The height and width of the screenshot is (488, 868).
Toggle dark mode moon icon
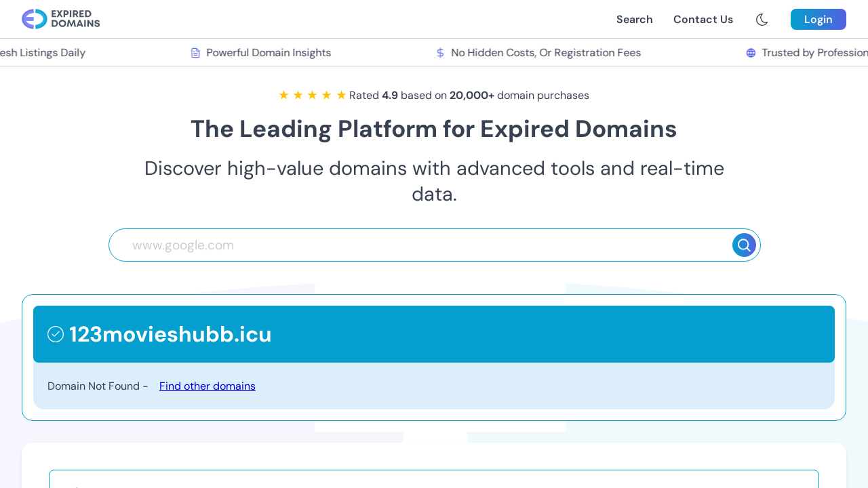762,20
